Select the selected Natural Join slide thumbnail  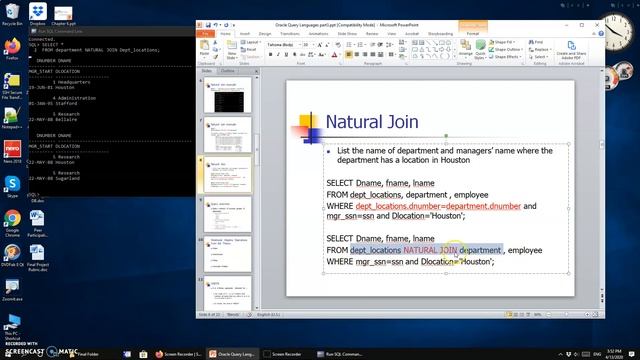pos(228,175)
